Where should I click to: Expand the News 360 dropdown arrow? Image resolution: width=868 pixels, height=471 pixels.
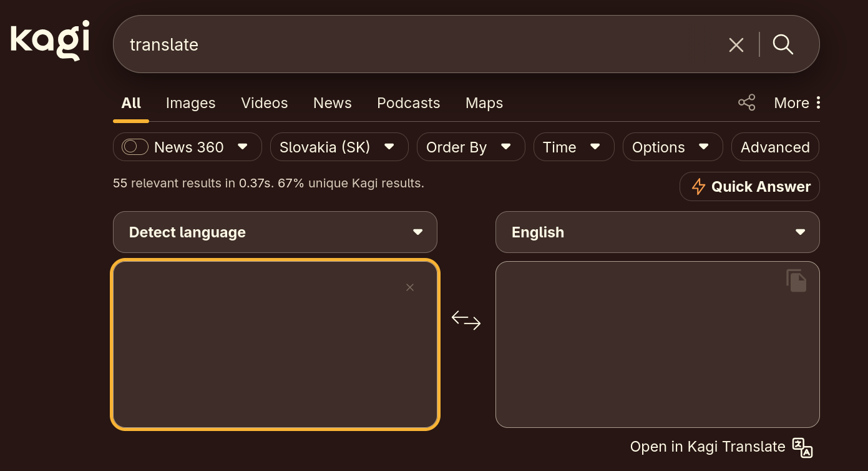point(243,147)
